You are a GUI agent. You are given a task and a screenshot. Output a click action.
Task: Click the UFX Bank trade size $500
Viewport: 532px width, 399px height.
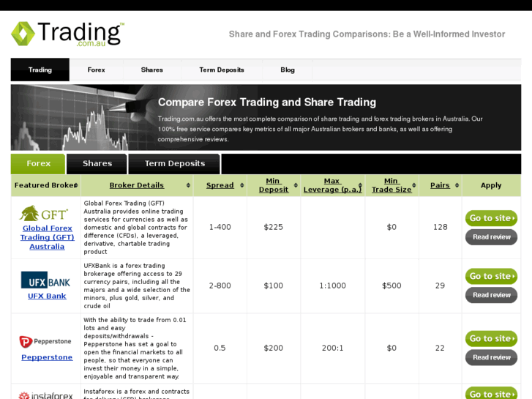(391, 286)
